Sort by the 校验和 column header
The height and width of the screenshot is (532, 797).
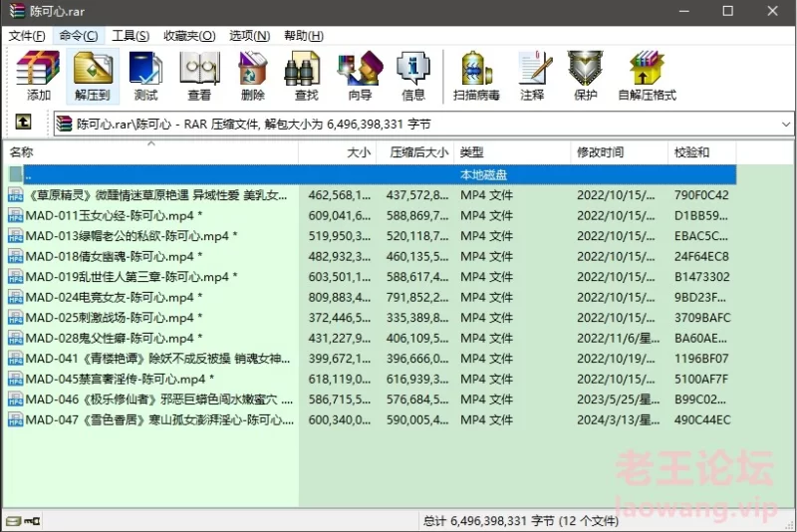coord(702,151)
